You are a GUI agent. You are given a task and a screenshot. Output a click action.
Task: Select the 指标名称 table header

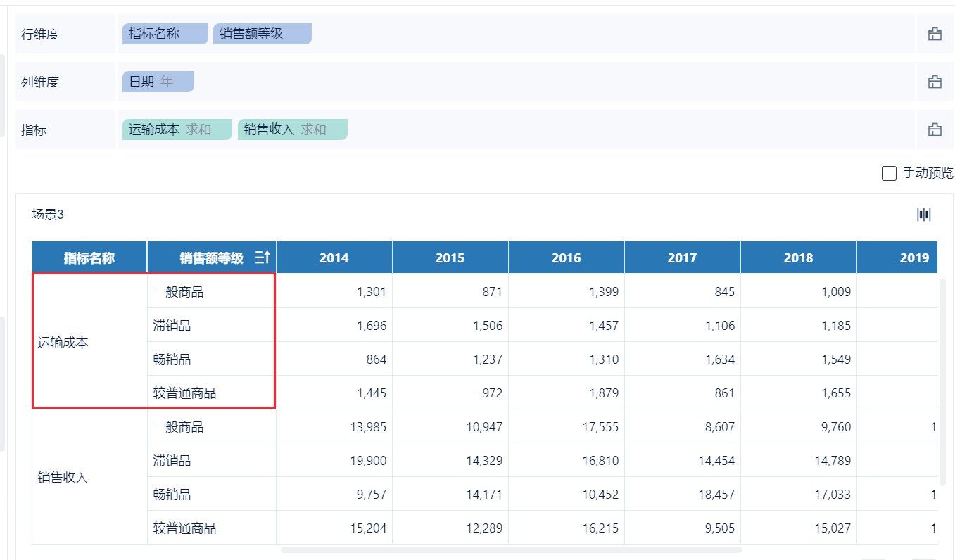(x=89, y=258)
